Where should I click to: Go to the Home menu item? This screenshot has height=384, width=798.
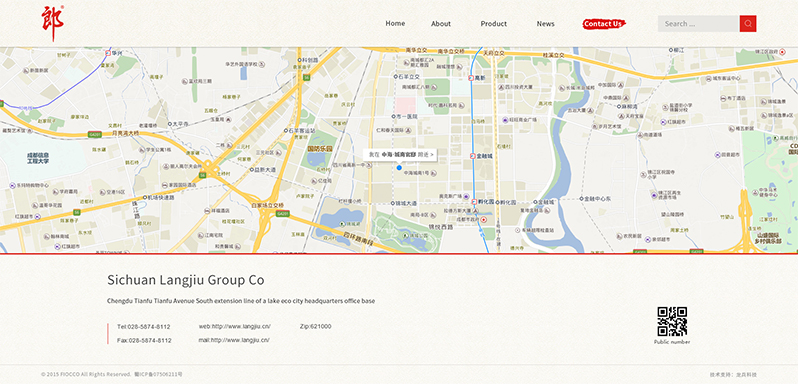point(395,23)
